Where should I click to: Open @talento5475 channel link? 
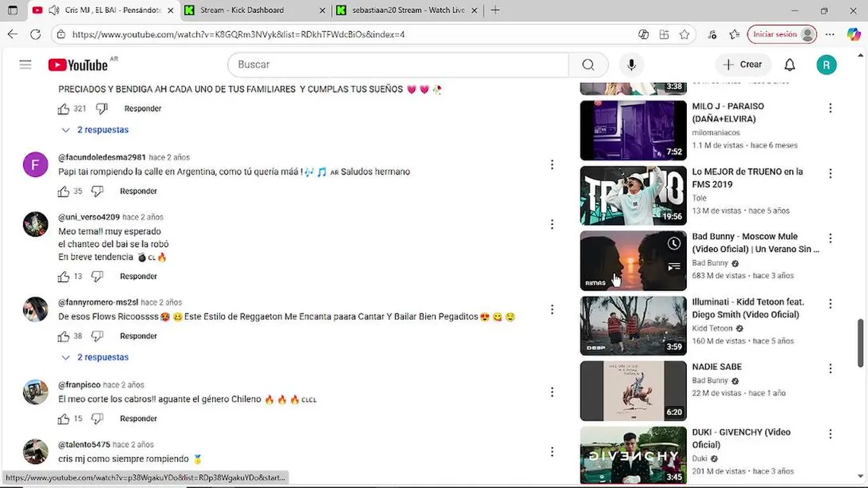(x=84, y=445)
